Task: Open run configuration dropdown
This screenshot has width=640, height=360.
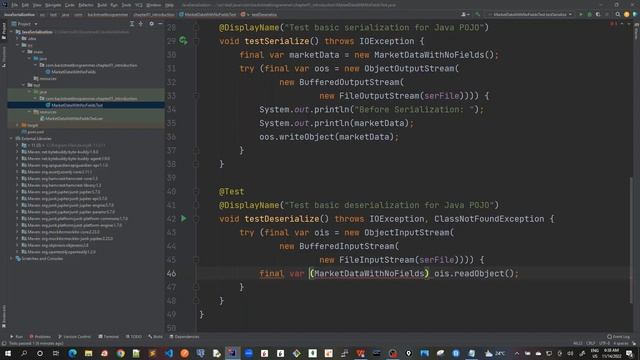Action: coord(530,14)
